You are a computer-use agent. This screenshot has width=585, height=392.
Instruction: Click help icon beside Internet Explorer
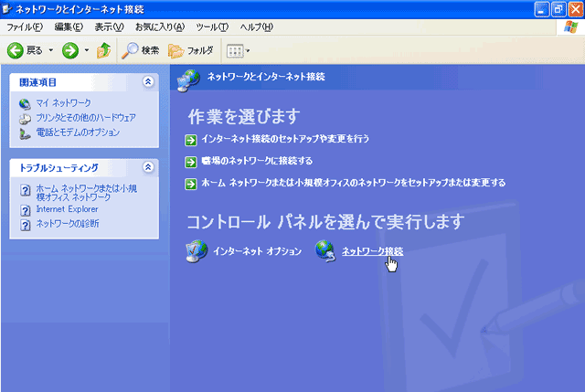click(x=25, y=211)
